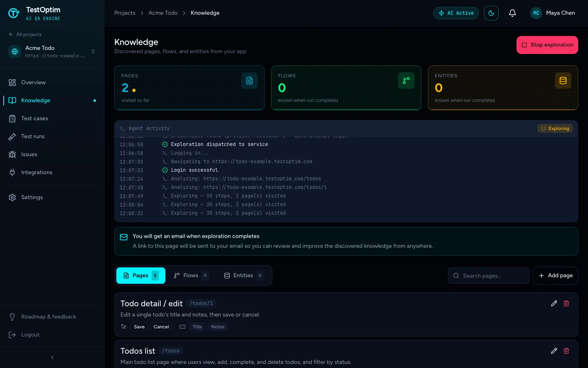Screen dimensions: 588x368
Task: Focus the Search pages field
Action: [x=489, y=276]
